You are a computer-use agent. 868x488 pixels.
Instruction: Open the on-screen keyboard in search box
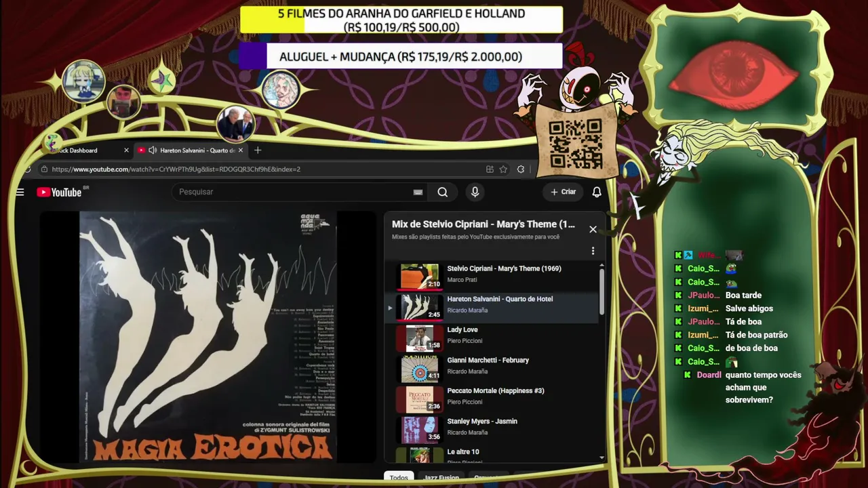click(x=418, y=192)
